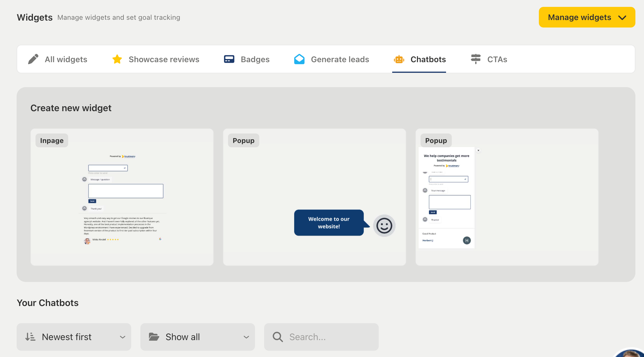Viewport: 644px width, 357px height.
Task: Click the blue envelope Generate leads icon
Action: [299, 59]
